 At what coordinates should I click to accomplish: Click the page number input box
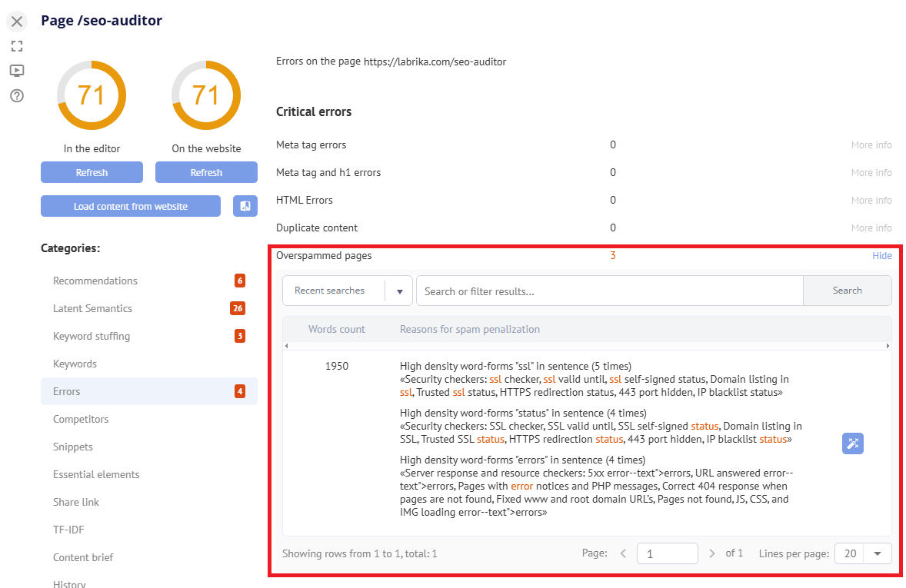pos(667,553)
